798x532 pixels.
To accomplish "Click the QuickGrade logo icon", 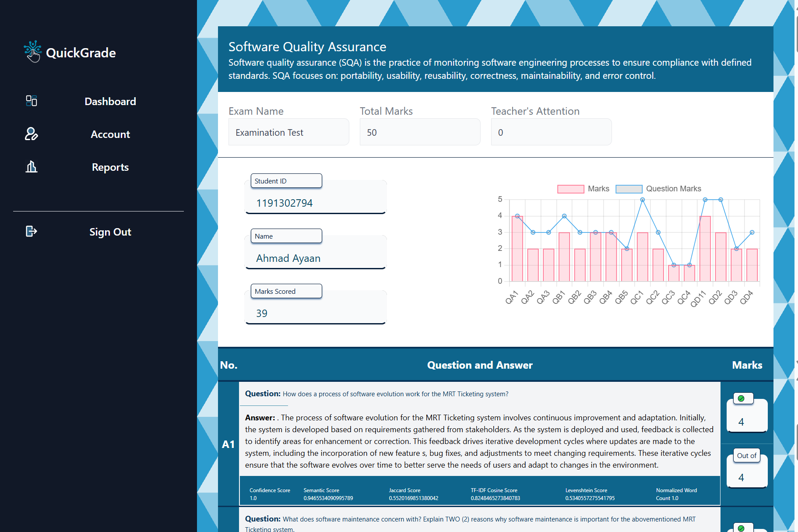I will (33, 52).
